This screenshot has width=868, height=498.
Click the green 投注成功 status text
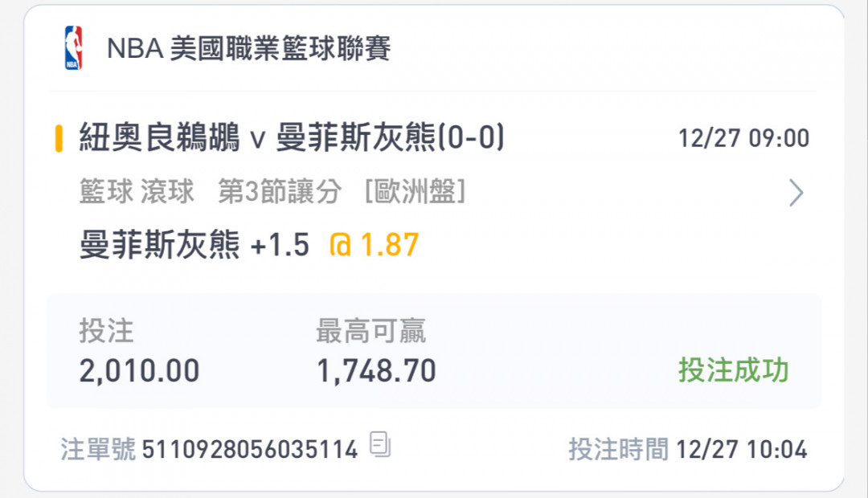(x=734, y=369)
